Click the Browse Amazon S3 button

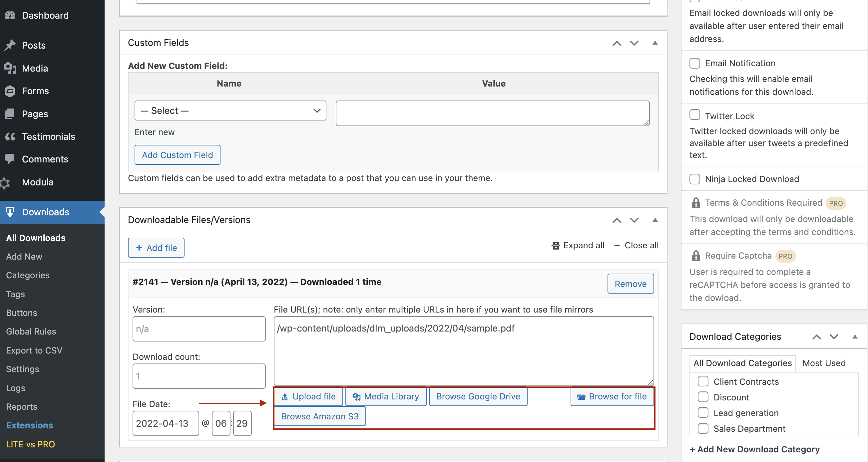tap(320, 416)
